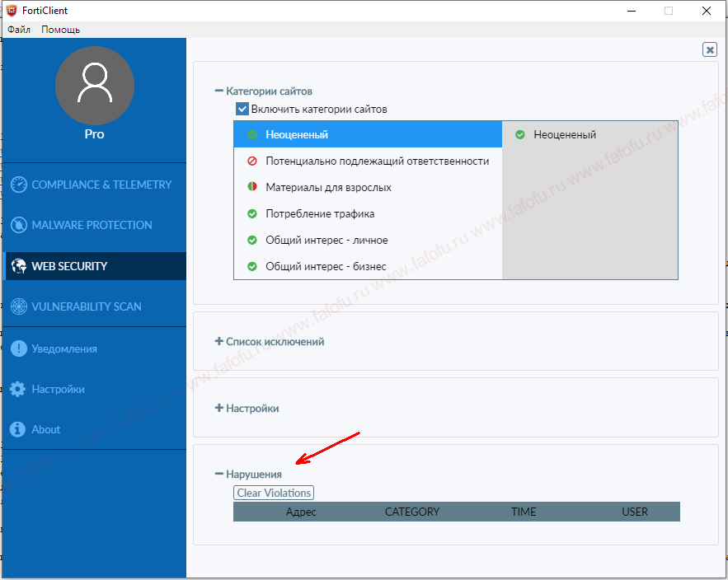Click the Vulnerability Scan radar icon

pos(19,306)
